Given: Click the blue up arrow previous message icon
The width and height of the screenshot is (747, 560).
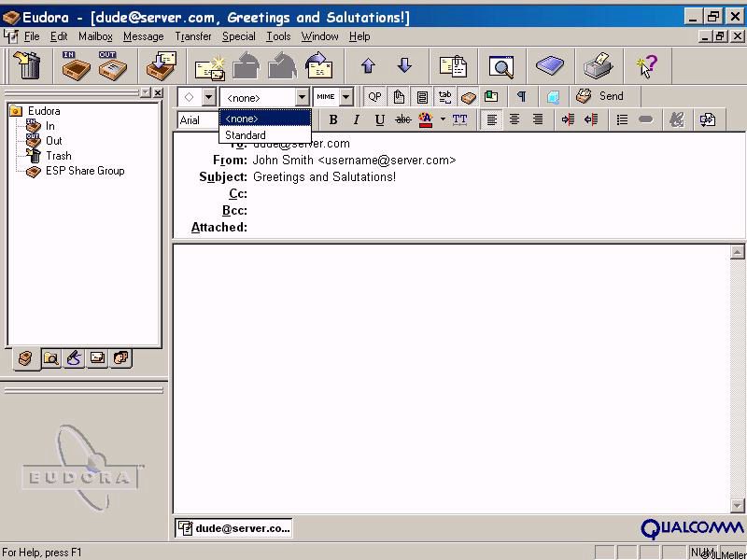Looking at the screenshot, I should tap(368, 65).
